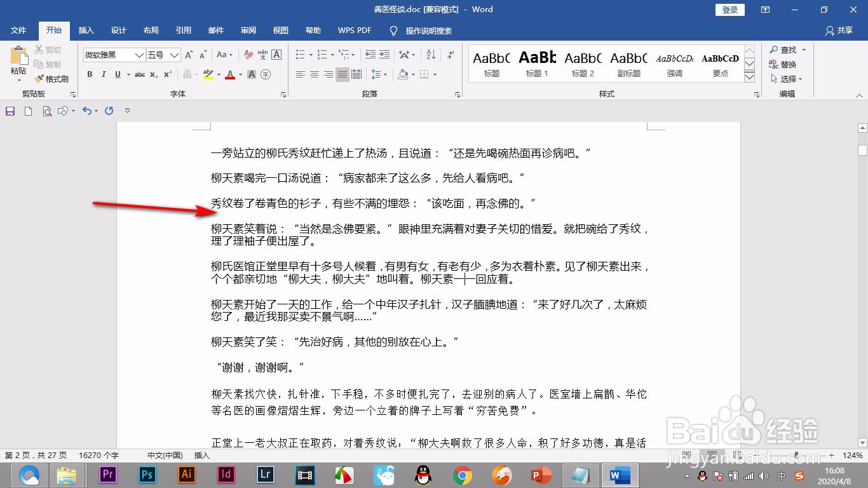Image resolution: width=868 pixels, height=488 pixels.
Task: Click the Redo/repeat icon
Action: pos(109,111)
